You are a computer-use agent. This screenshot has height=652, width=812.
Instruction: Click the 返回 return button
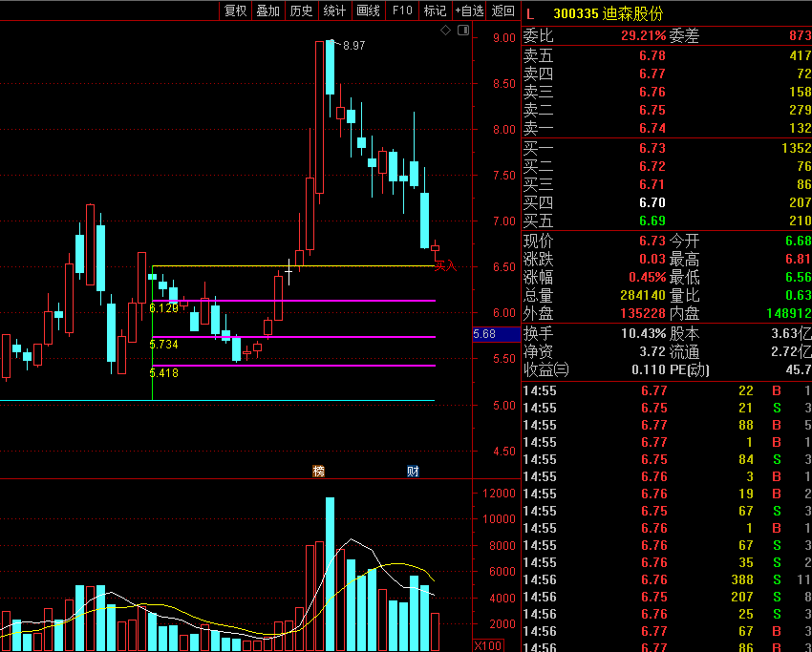[503, 11]
